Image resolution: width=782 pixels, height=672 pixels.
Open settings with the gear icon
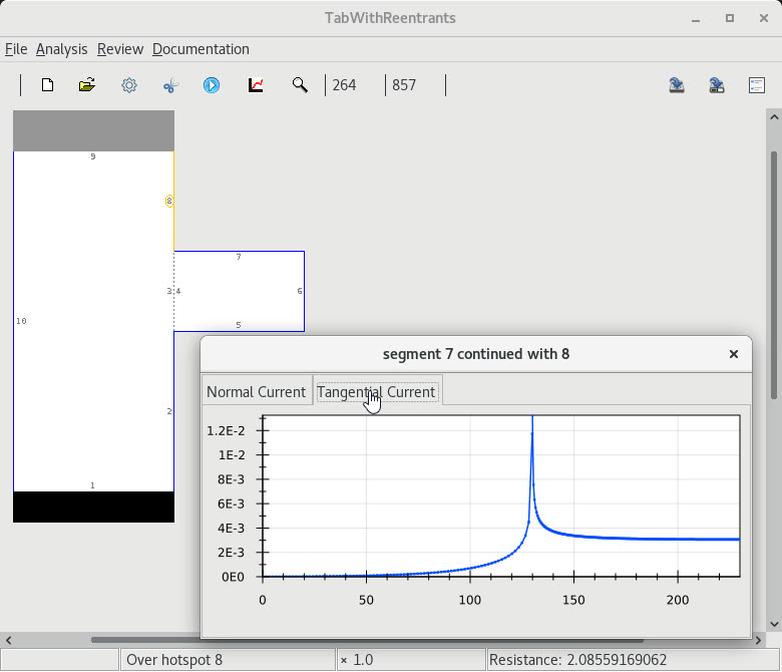coord(129,85)
